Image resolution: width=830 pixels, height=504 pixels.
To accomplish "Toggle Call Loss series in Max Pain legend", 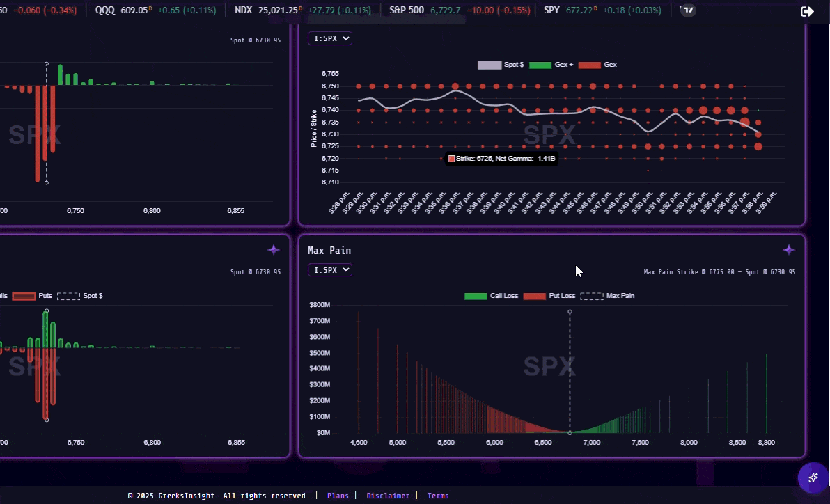I will tap(492, 296).
